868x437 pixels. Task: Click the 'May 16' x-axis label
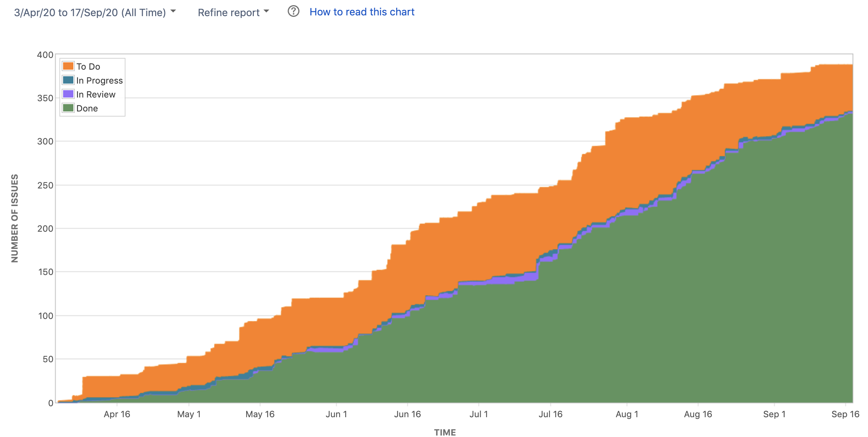tap(260, 414)
